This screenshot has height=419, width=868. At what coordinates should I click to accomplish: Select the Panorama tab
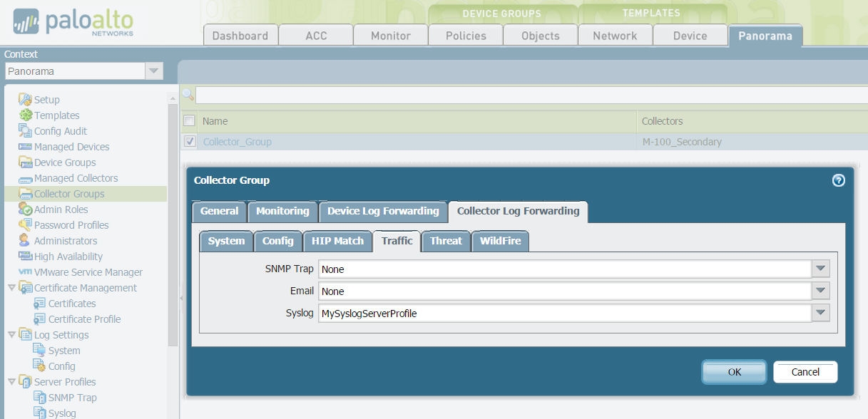pyautogui.click(x=765, y=36)
